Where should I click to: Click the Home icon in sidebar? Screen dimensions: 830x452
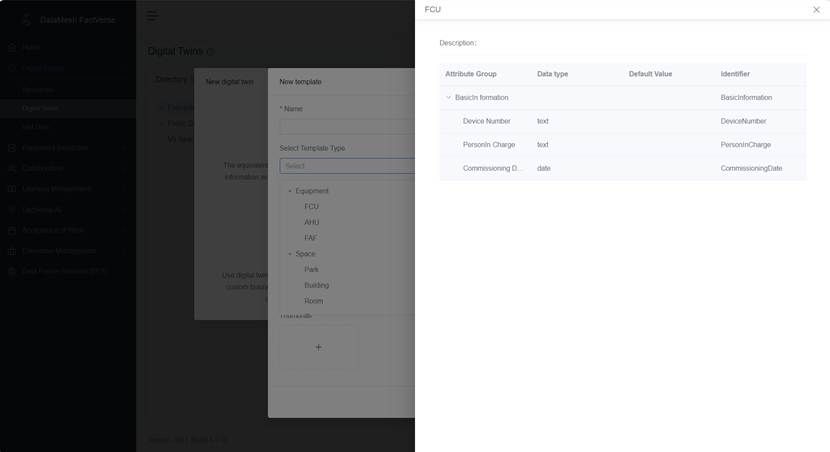point(12,47)
